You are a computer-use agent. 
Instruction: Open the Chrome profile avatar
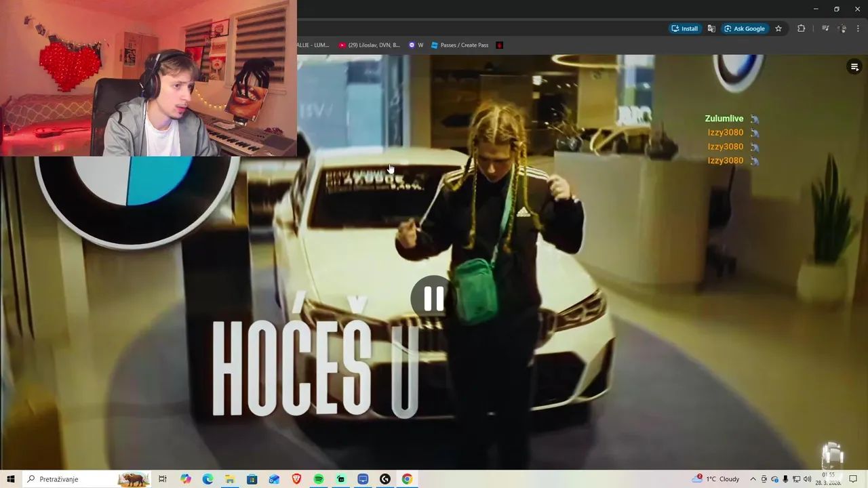tap(842, 28)
